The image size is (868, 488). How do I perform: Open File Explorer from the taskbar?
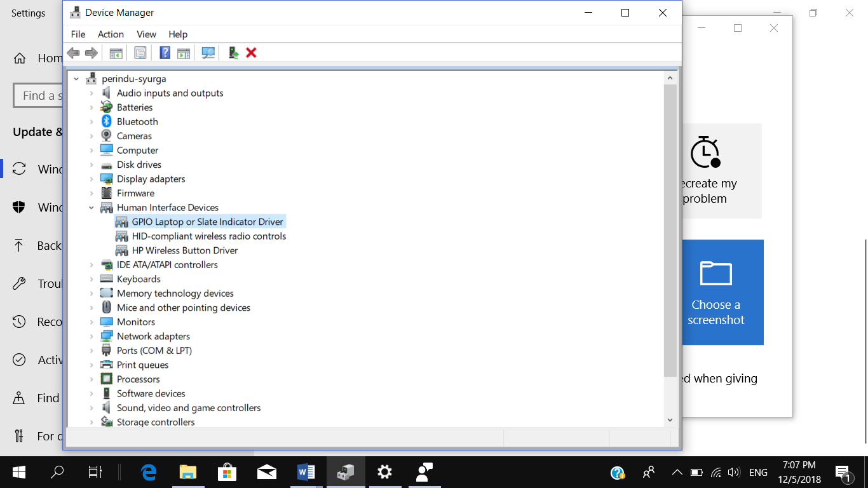click(188, 472)
